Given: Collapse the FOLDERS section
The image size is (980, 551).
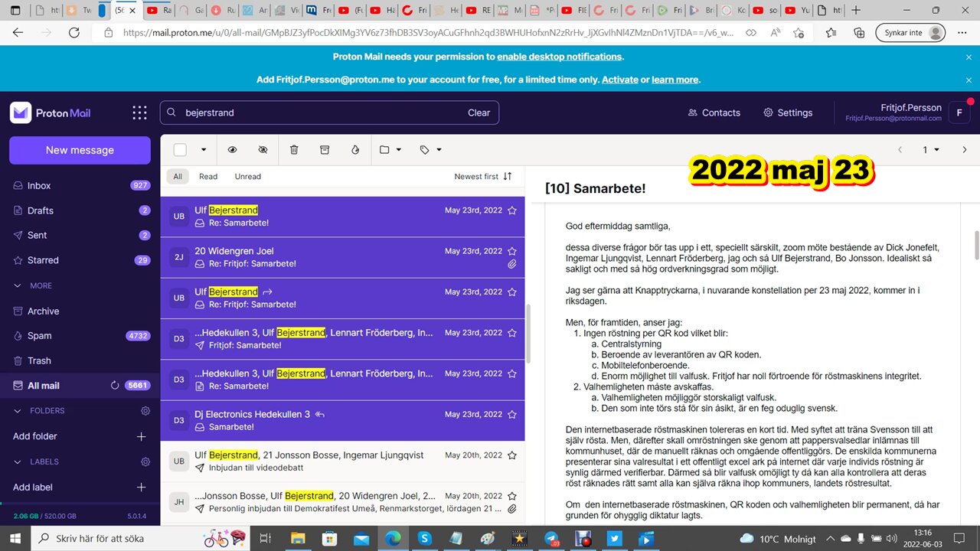Looking at the screenshot, I should [18, 411].
